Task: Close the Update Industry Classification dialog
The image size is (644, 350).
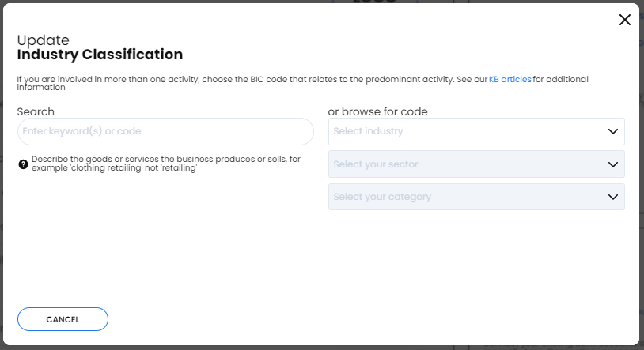Action: click(625, 20)
